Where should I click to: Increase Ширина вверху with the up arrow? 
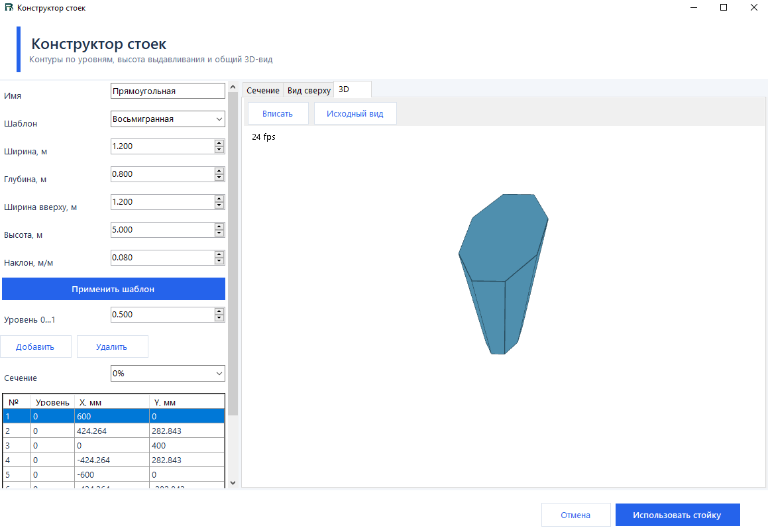219,199
